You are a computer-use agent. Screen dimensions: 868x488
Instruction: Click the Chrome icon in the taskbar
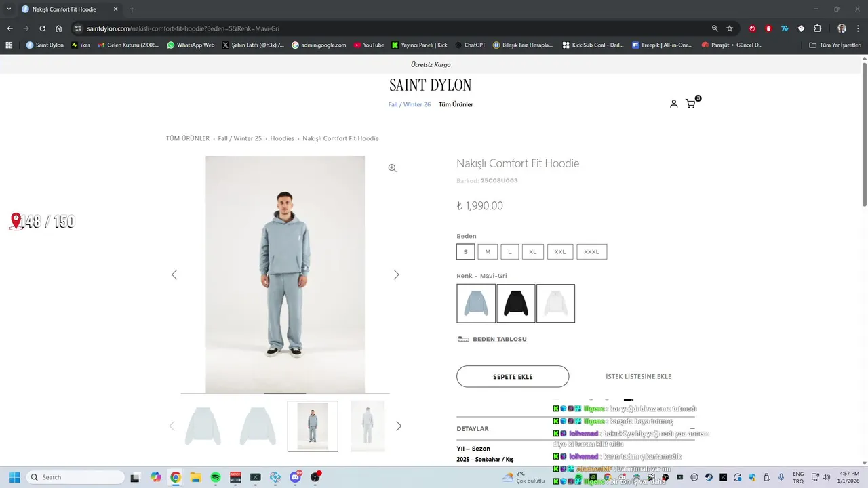tap(176, 477)
